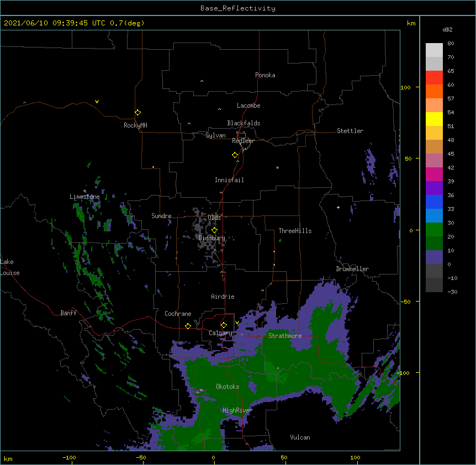The image size is (476, 465).
Task: Click the Sundre label
Action: [x=161, y=216]
